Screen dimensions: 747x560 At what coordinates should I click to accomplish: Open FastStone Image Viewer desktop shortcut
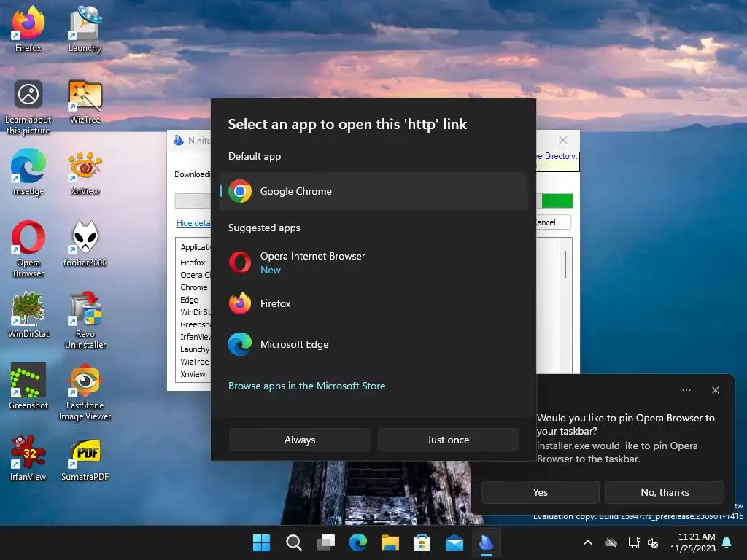point(85,392)
